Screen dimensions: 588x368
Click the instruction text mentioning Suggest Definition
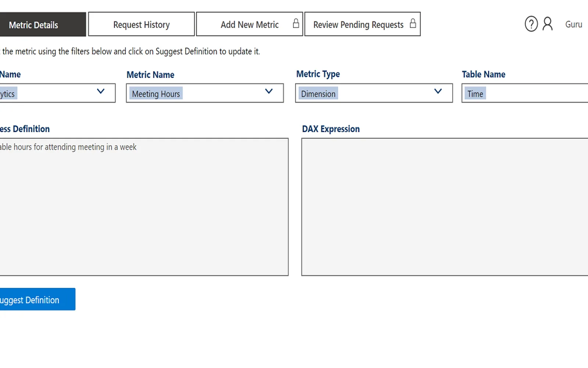point(130,52)
